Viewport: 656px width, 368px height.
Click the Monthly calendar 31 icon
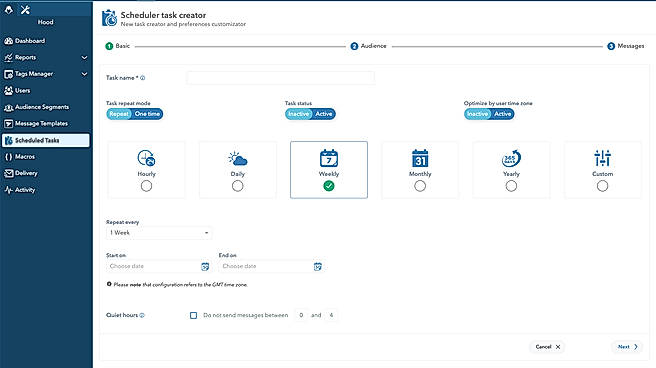click(420, 158)
